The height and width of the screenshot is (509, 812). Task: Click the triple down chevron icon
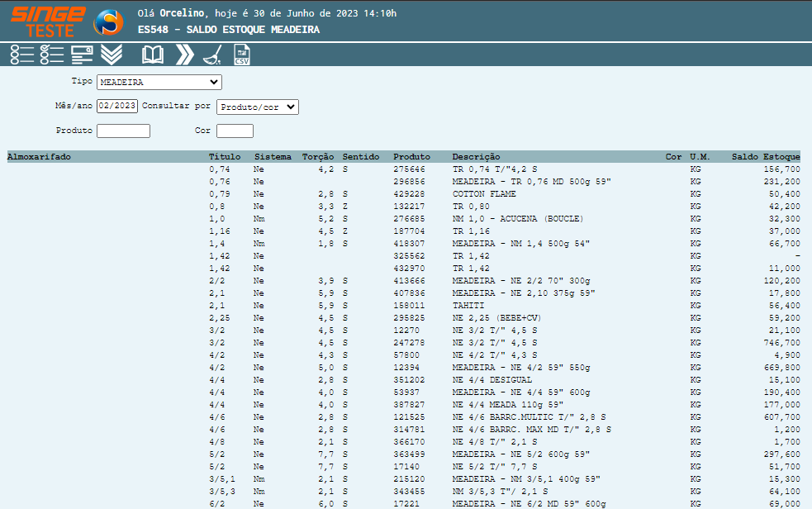coord(112,55)
